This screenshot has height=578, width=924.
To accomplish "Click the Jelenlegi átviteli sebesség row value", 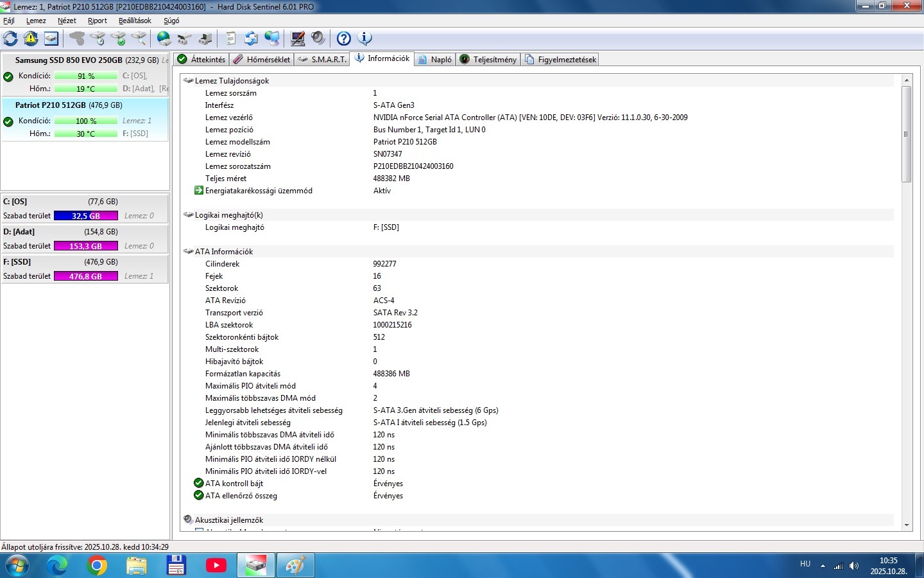I will coord(430,422).
